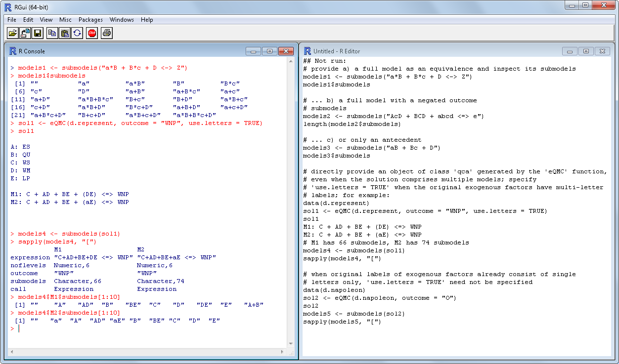
Task: Click the Copy toolbar icon
Action: [x=52, y=33]
